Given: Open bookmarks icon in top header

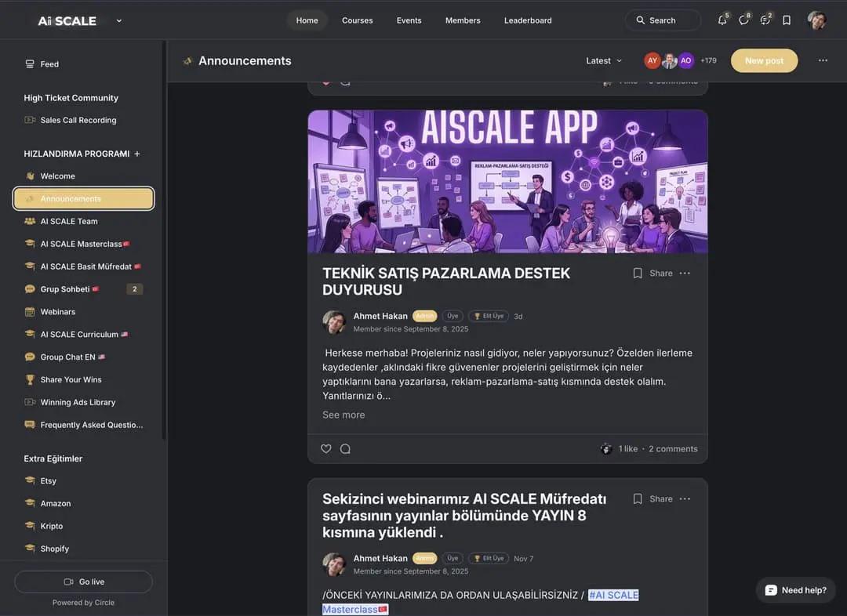Looking at the screenshot, I should [x=787, y=20].
